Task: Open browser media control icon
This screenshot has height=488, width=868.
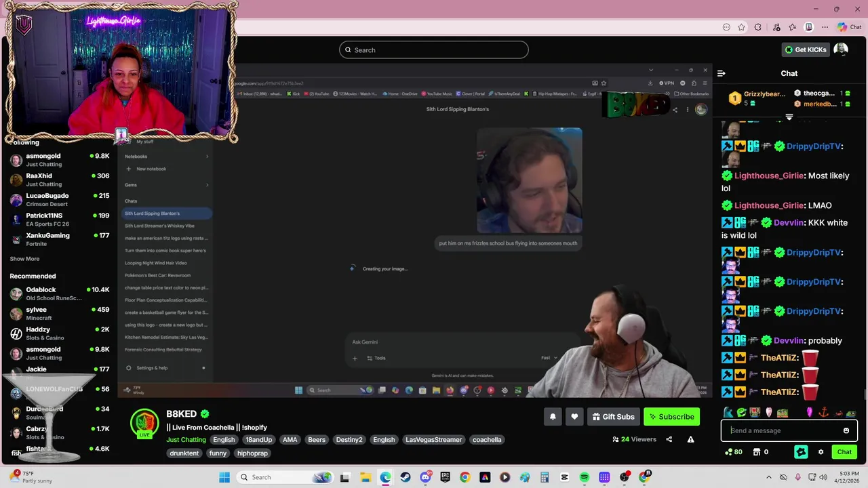Action: tap(776, 27)
